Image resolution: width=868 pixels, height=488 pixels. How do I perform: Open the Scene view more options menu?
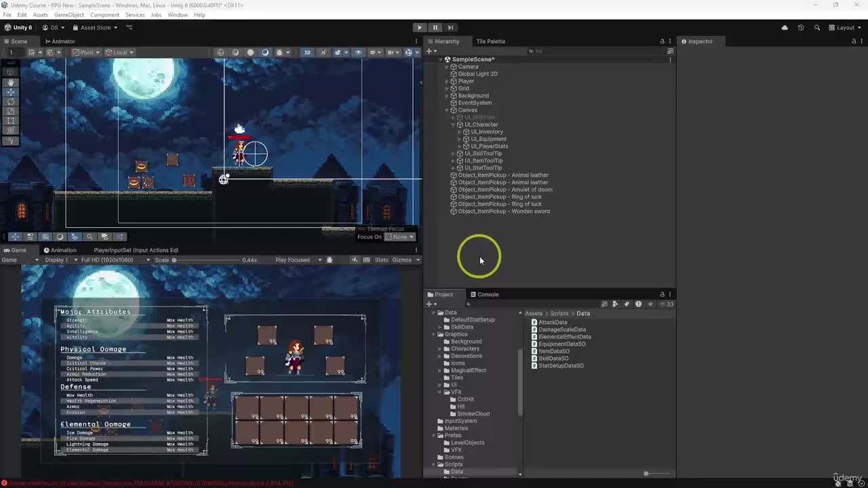[416, 41]
